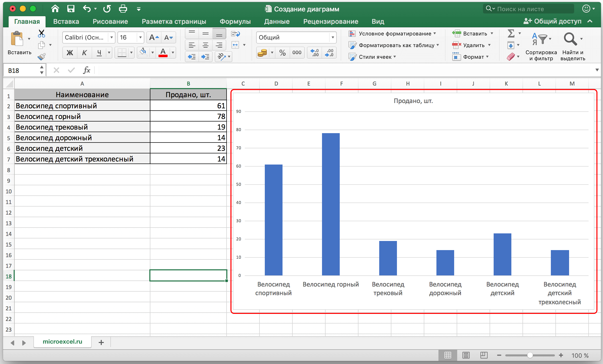Switch to the Формулы tab
The height and width of the screenshot is (364, 603).
tap(235, 22)
